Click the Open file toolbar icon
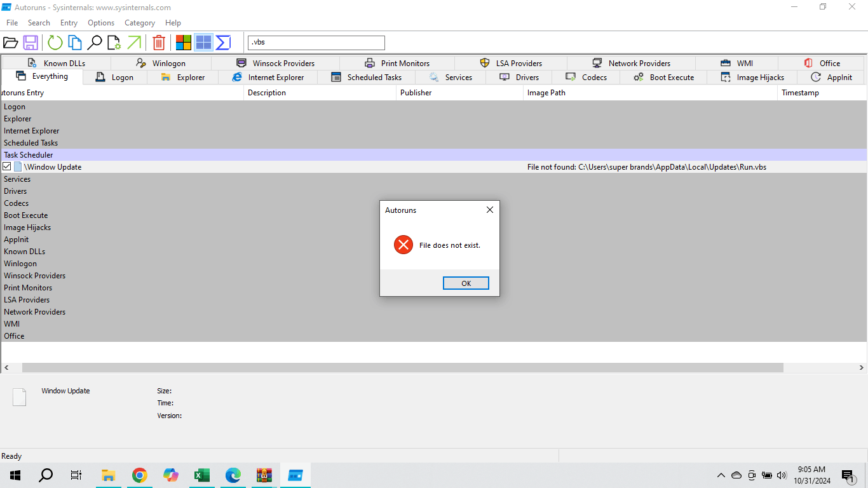The height and width of the screenshot is (488, 868). [10, 43]
